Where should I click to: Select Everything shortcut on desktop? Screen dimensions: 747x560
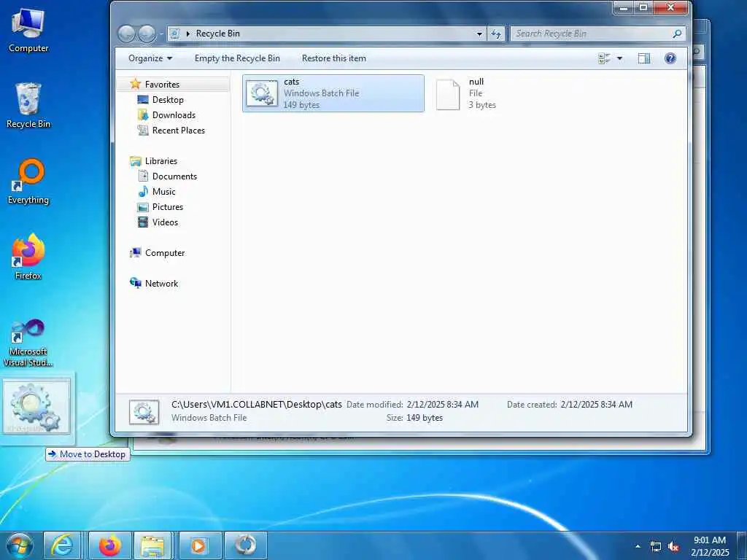click(x=28, y=182)
